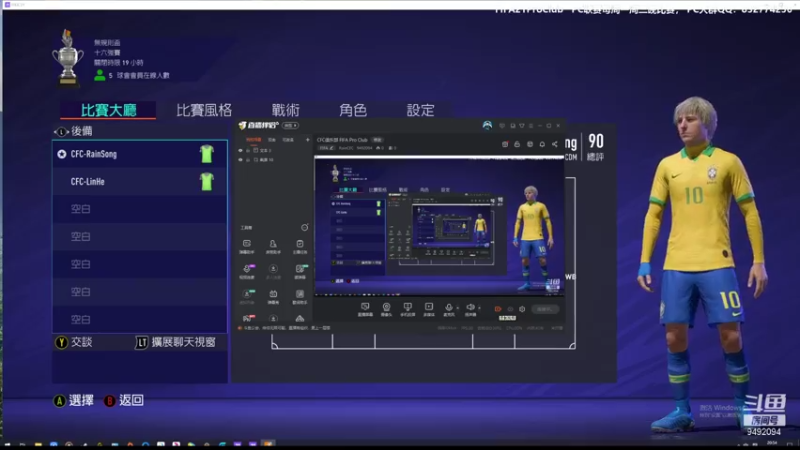Image resolution: width=800 pixels, height=450 pixels.
Task: Click the trophy cup icon at top left
Action: pyautogui.click(x=68, y=57)
